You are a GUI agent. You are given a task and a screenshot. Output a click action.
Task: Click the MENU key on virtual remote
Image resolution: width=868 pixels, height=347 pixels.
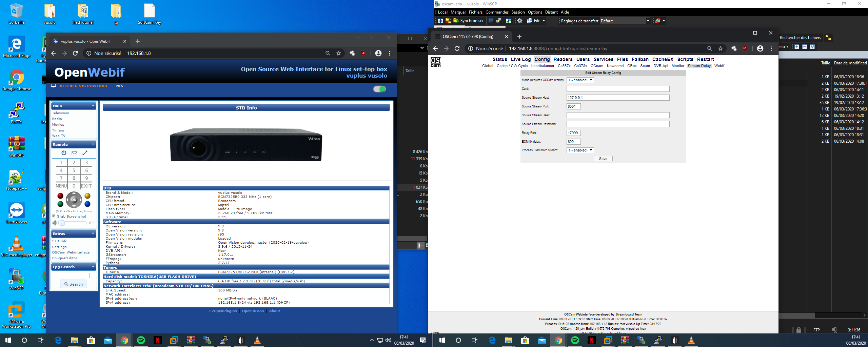pyautogui.click(x=61, y=186)
